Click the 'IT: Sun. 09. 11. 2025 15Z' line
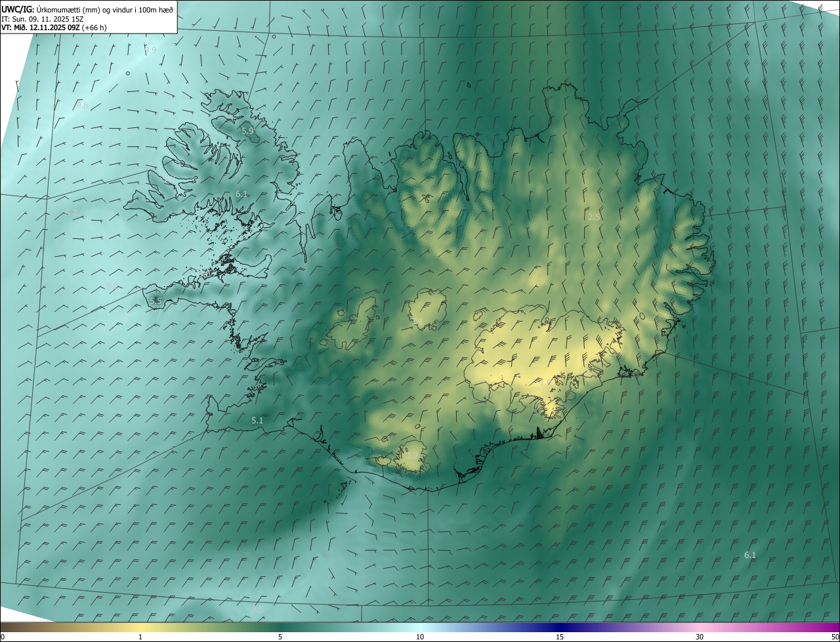Viewport: 840px width, 642px height. (42, 19)
